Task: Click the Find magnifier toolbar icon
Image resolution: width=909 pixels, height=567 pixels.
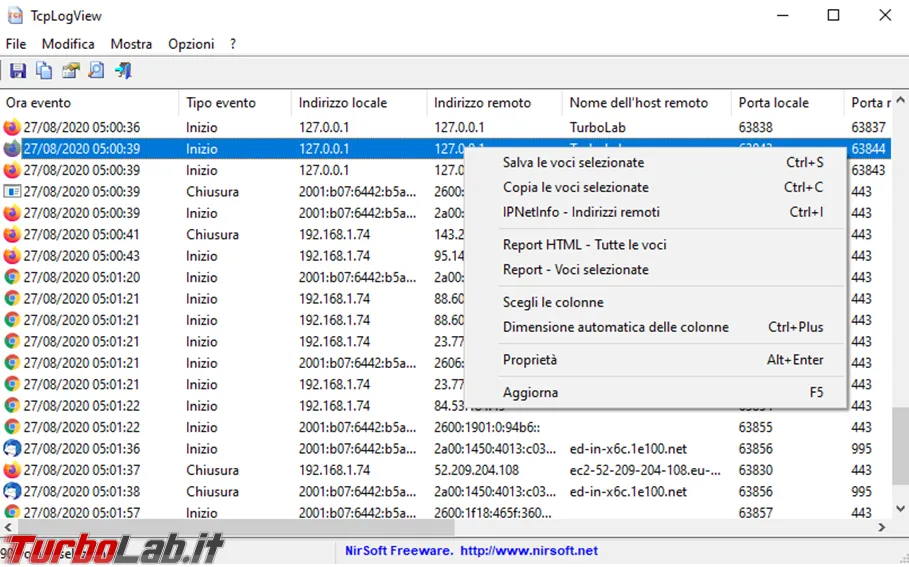Action: point(96,71)
